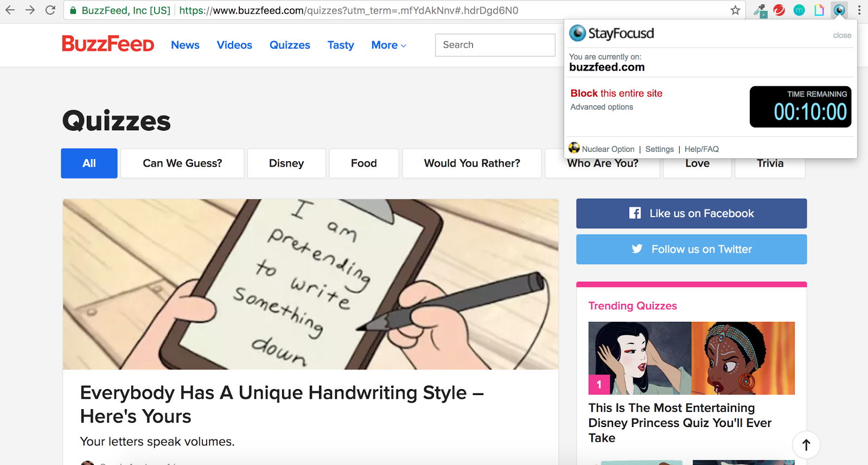Open the Quizzes section in navbar
The width and height of the screenshot is (868, 465).
coord(290,45)
